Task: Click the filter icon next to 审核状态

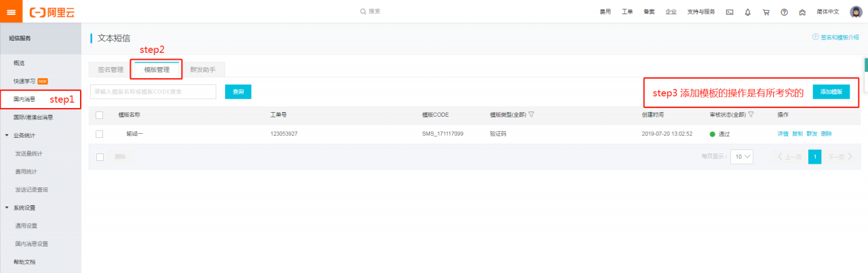Action: coord(751,115)
